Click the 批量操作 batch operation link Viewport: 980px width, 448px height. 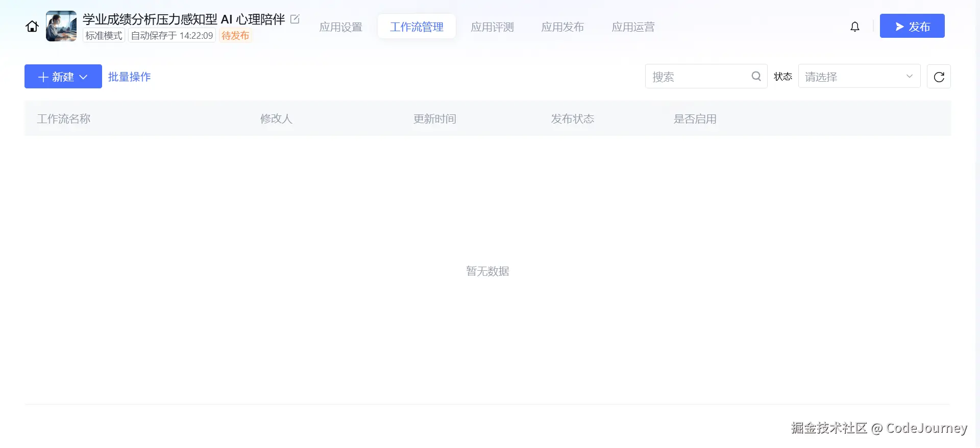click(x=130, y=77)
